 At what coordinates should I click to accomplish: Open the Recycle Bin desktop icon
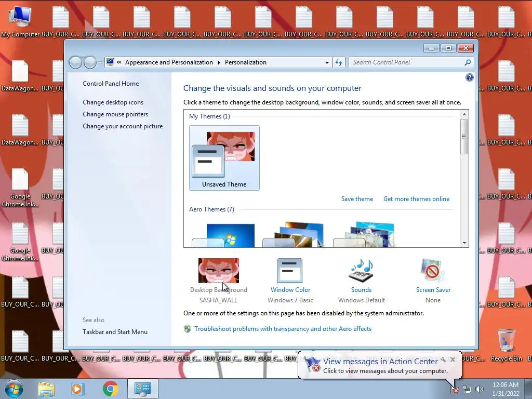[x=506, y=345]
